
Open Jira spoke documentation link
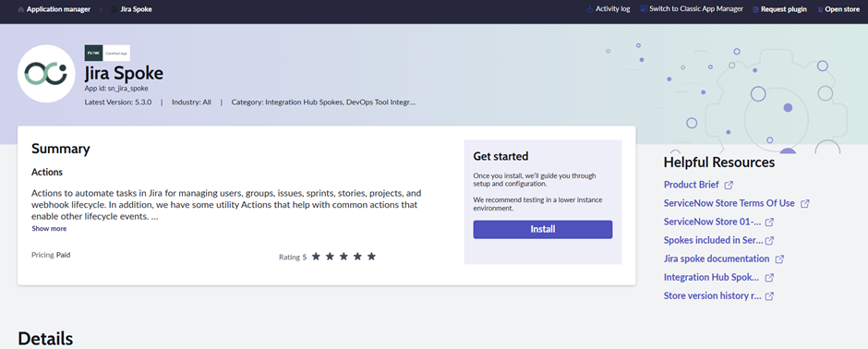point(717,259)
